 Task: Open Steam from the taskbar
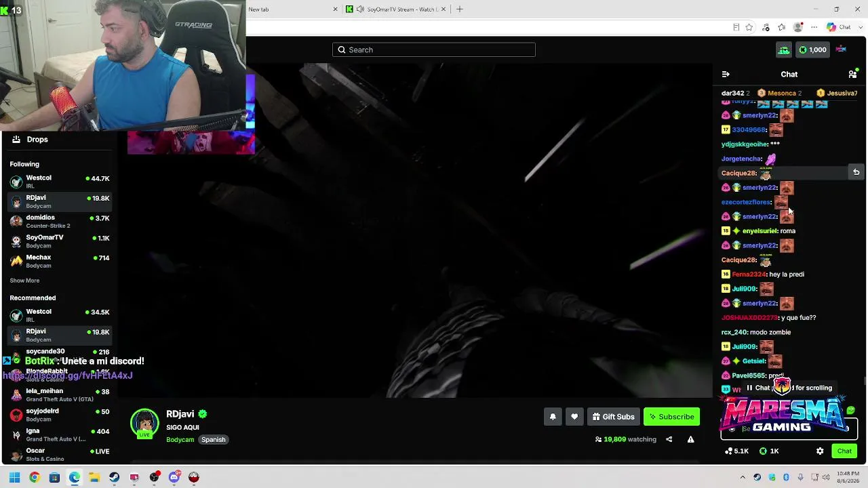coord(115,477)
